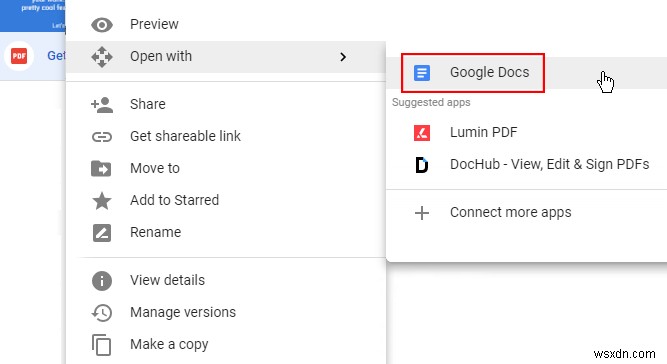This screenshot has width=667, height=364.
Task: Click the Add to Starred star icon
Action: click(x=102, y=201)
